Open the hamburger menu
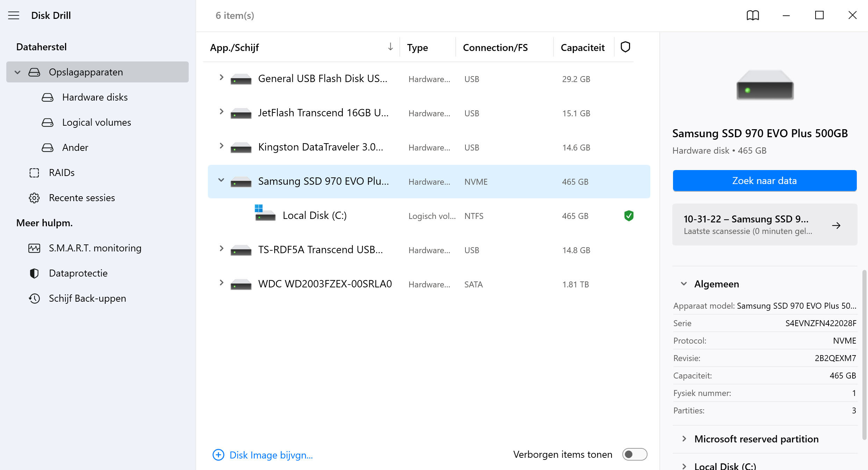The image size is (868, 470). click(x=14, y=15)
